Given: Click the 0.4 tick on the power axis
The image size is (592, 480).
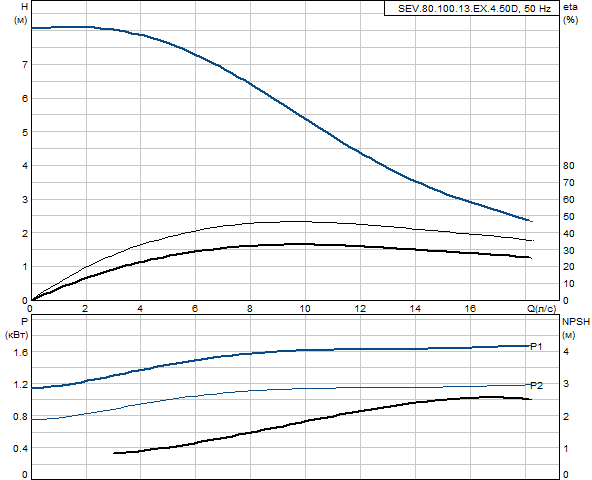Looking at the screenshot, I should (20, 449).
